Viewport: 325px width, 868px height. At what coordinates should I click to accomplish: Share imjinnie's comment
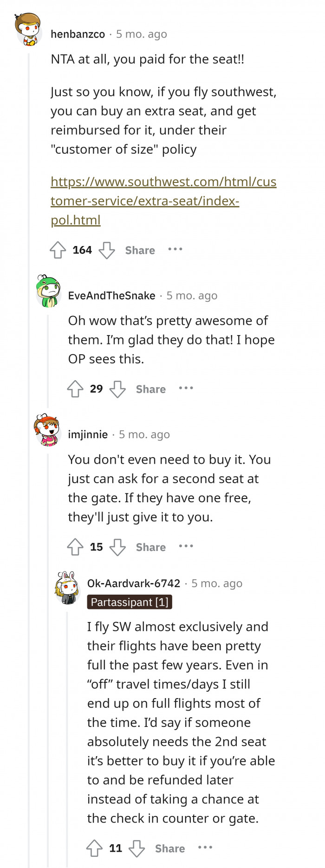(150, 547)
